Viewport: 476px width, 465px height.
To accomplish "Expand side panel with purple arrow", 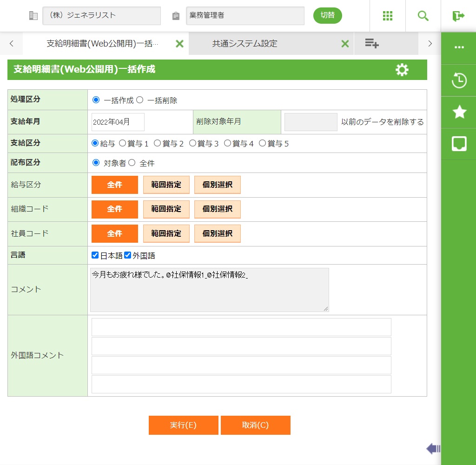I will (x=433, y=449).
